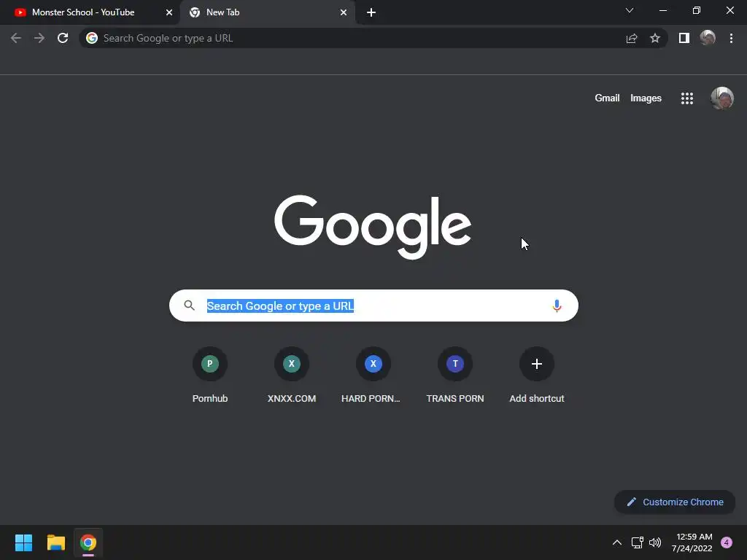Switch to the Monster School - YouTube tab
Image resolution: width=747 pixels, height=560 pixels.
point(90,12)
